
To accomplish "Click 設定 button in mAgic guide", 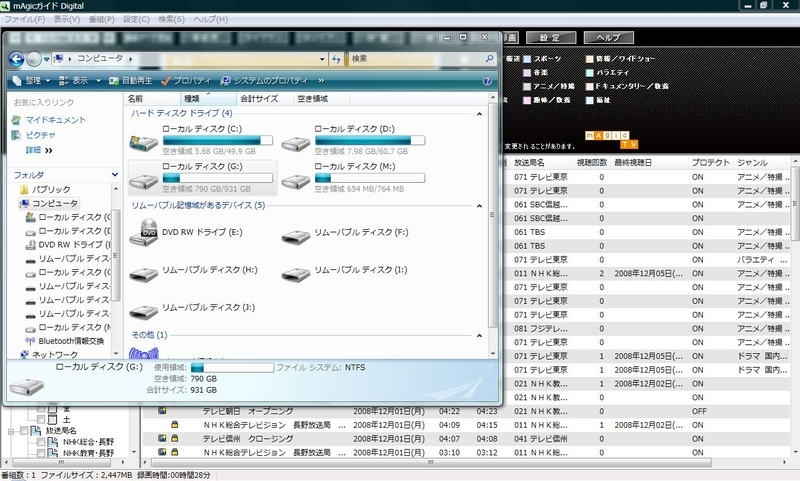I will (x=551, y=38).
